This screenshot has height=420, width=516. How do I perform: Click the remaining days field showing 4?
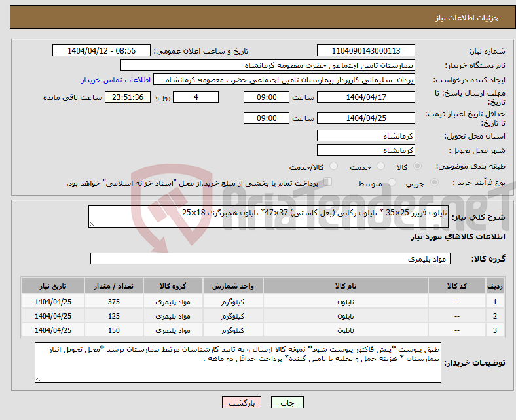[x=196, y=97]
